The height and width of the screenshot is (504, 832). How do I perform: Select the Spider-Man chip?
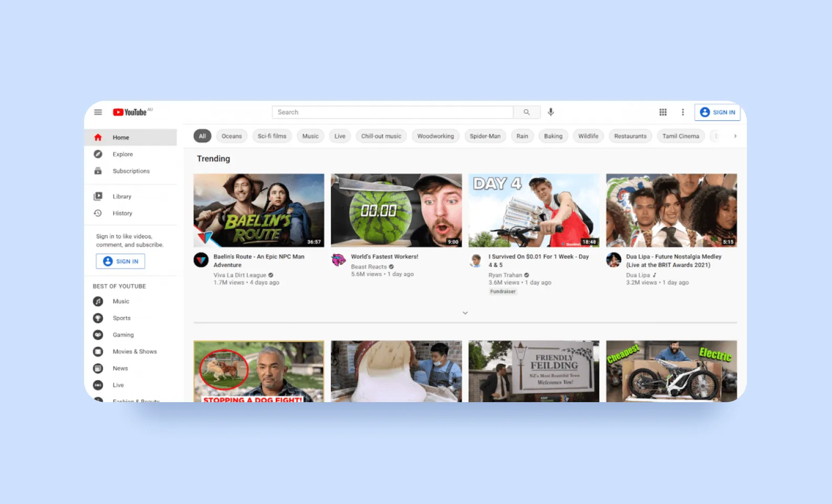click(485, 136)
